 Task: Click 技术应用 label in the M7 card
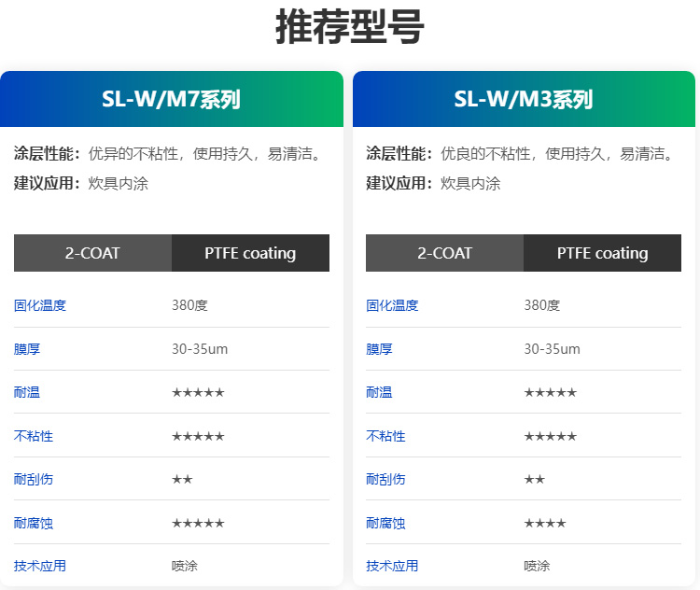40,566
